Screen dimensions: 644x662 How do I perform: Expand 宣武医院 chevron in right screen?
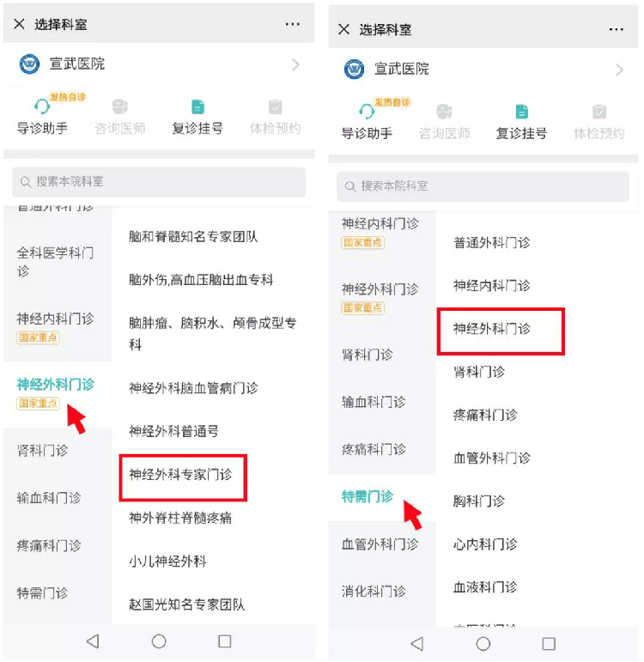619,70
